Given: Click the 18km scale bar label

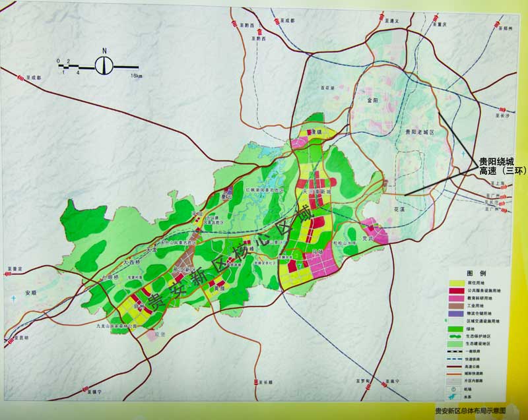Looking at the screenshot, I should coord(136,76).
